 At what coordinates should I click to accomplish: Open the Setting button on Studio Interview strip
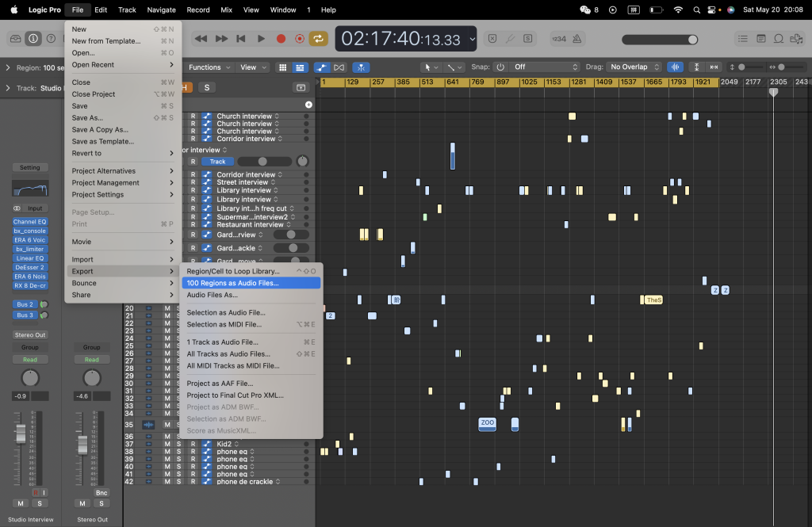30,168
